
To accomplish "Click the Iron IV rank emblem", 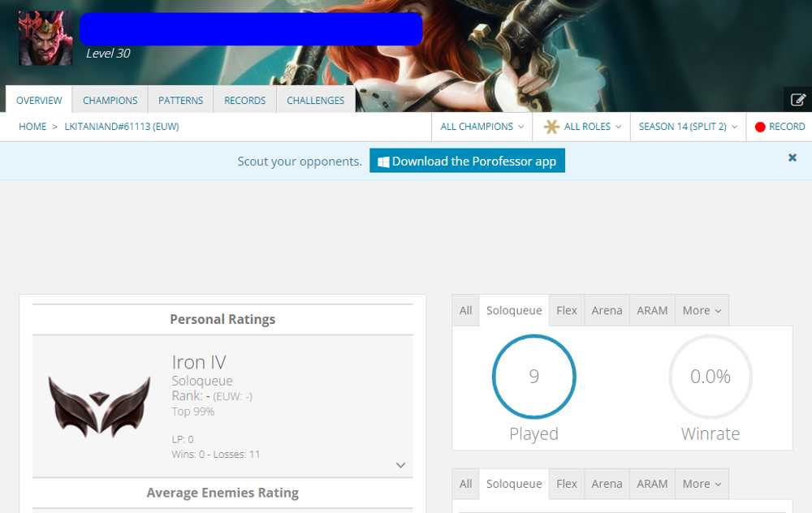I will click(x=99, y=407).
